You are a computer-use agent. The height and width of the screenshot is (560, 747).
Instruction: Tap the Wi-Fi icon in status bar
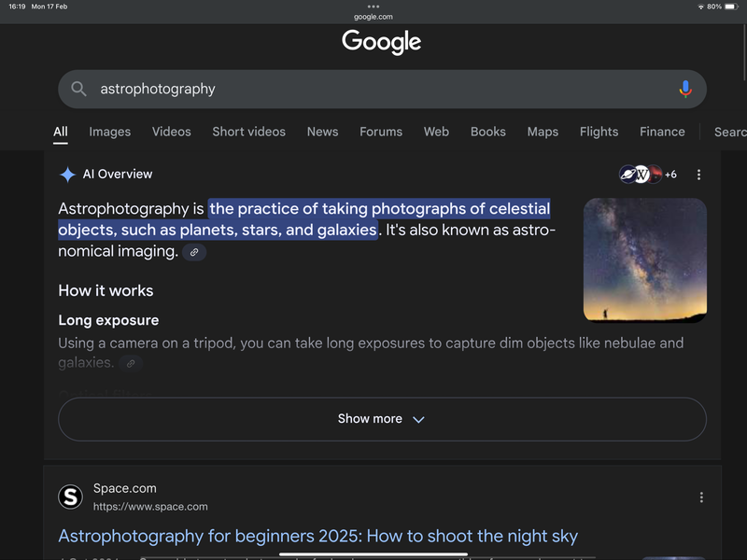click(x=700, y=7)
